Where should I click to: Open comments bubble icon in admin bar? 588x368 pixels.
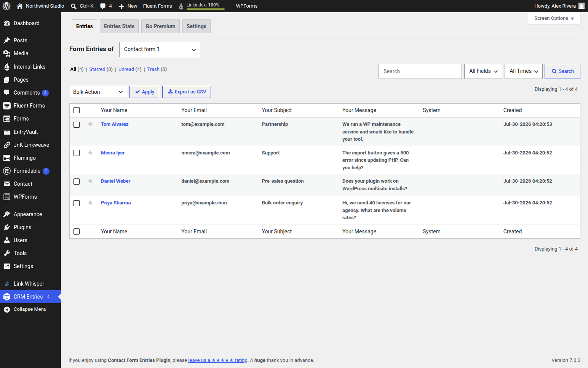(103, 6)
